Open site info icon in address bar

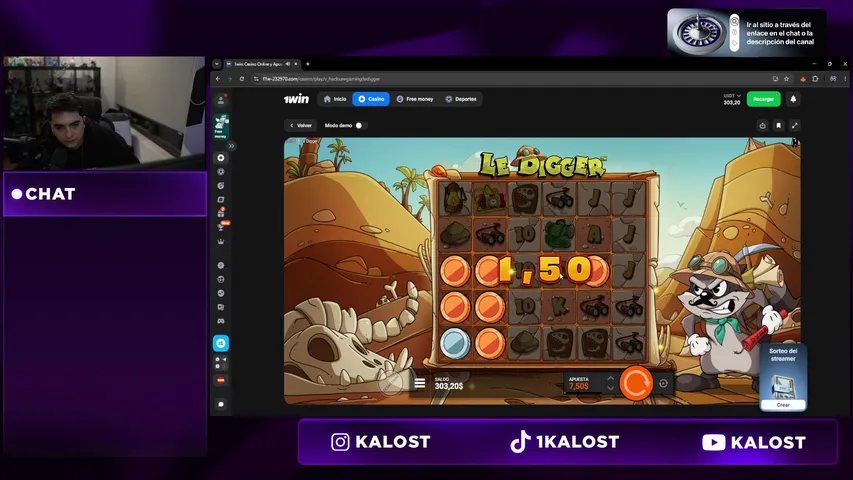click(256, 79)
